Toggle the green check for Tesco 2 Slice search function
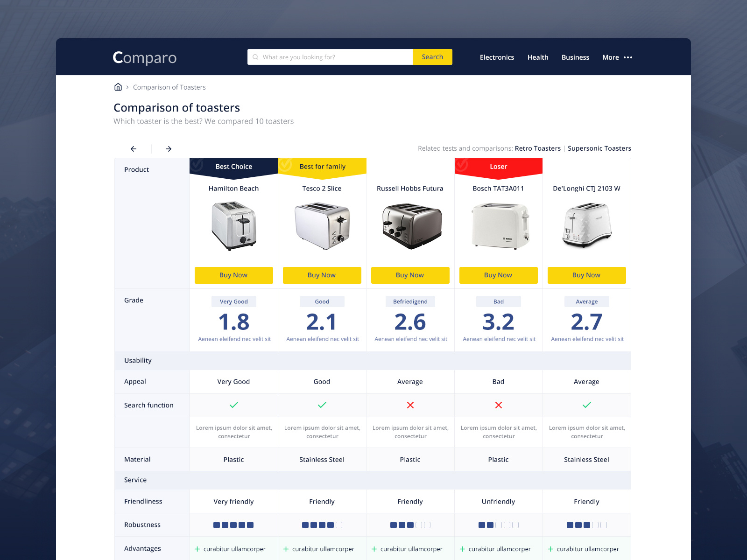The height and width of the screenshot is (560, 747). [x=322, y=405]
